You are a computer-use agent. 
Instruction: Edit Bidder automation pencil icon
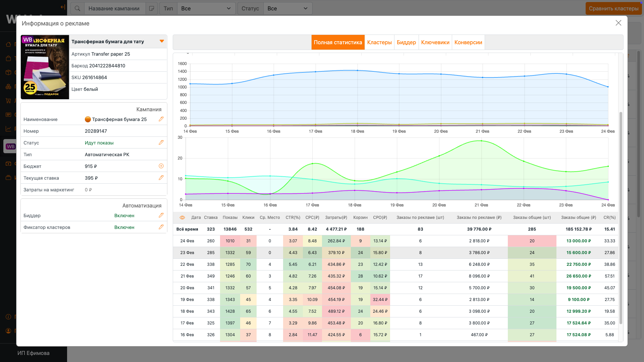[161, 215]
